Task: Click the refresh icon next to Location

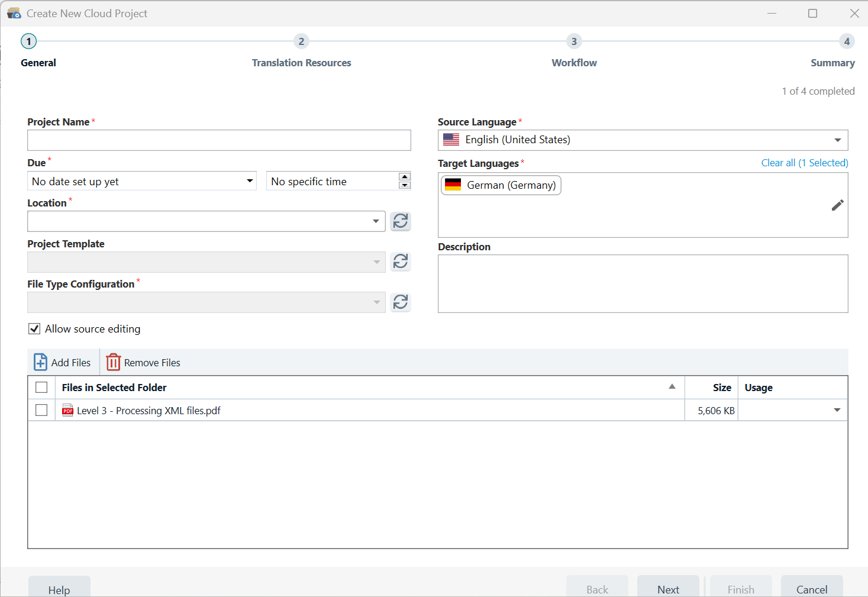Action: (x=401, y=221)
